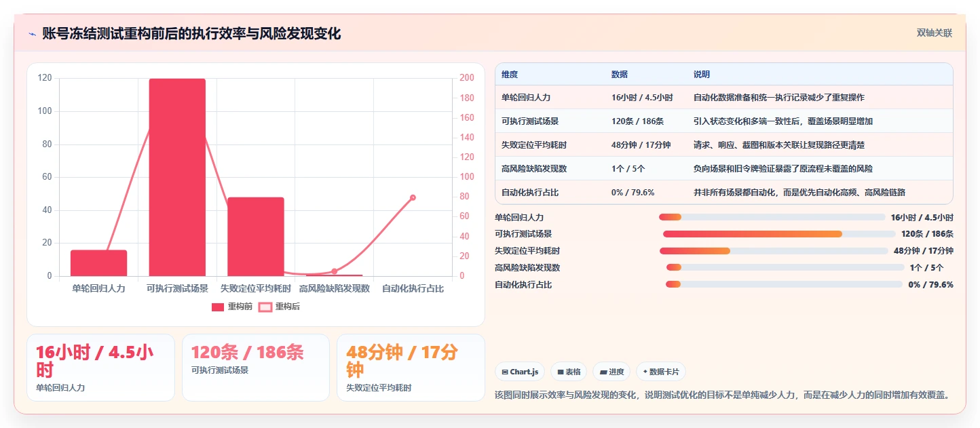Click the x-axis label 自动化执行占比
Viewport: 980px width, 428px height.
(413, 288)
